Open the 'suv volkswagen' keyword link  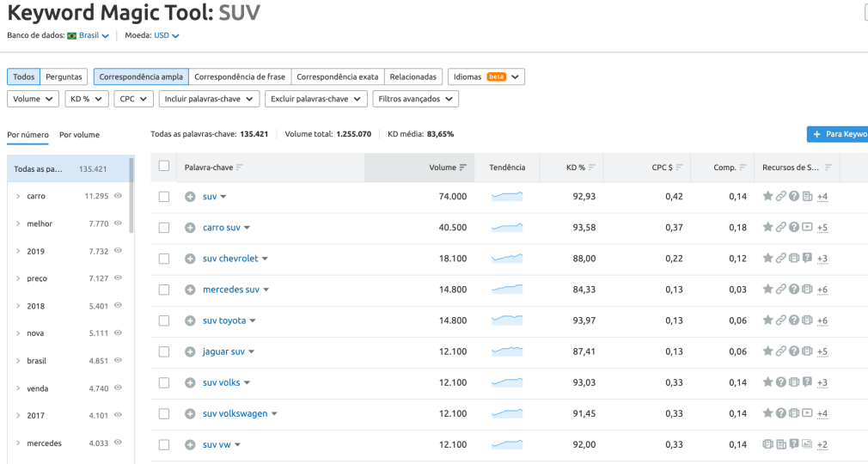point(235,413)
